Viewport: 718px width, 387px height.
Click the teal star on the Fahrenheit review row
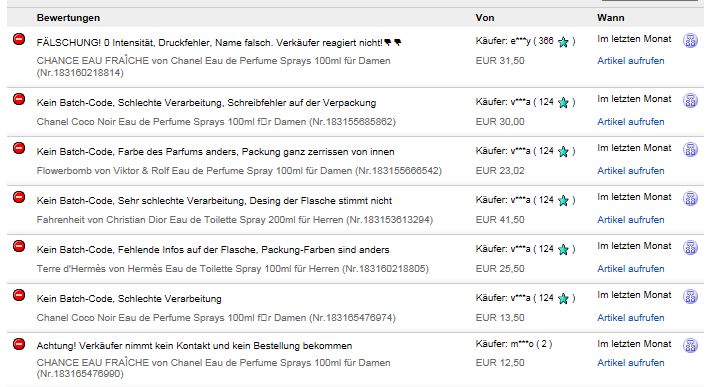tap(563, 201)
